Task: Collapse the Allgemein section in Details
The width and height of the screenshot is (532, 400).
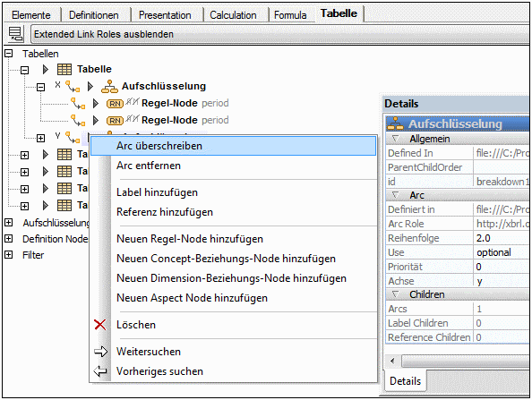Action: pos(395,139)
